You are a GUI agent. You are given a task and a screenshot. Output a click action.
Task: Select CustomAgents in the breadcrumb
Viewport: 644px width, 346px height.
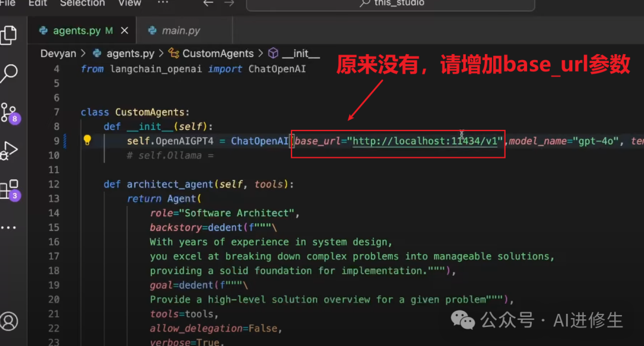[218, 53]
